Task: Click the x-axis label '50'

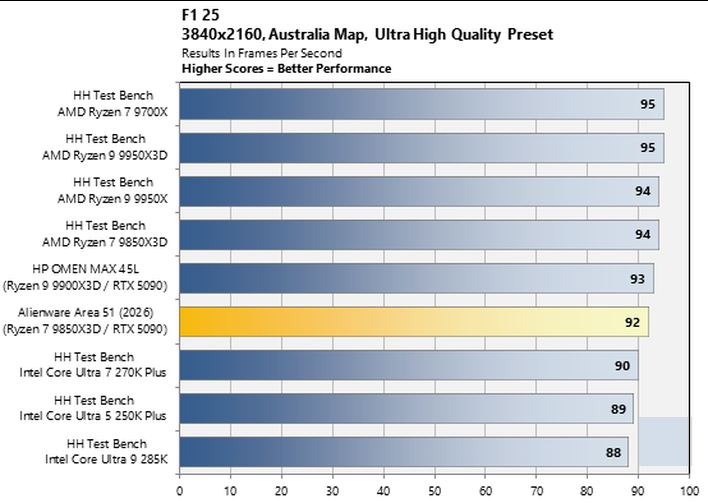Action: point(434,491)
